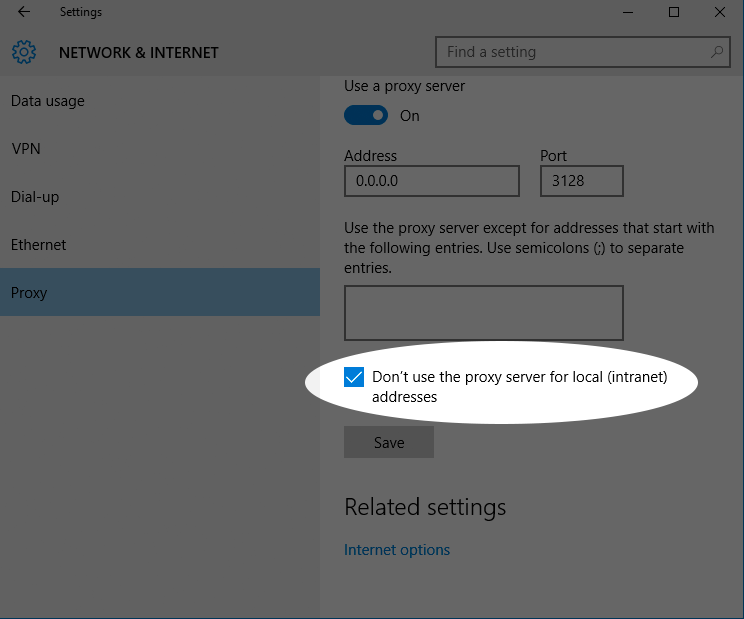
Task: Open Ethernet section
Action: [160, 245]
